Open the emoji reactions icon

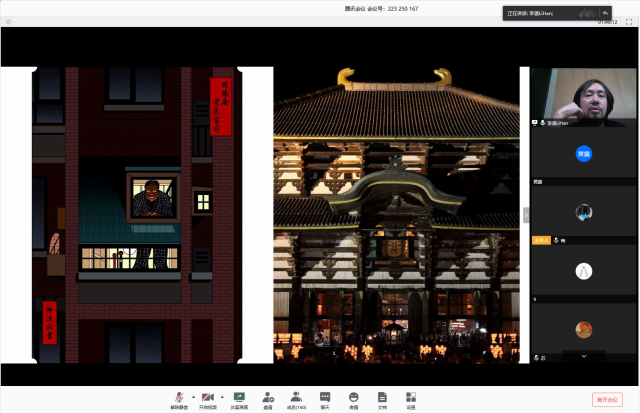[x=353, y=399]
